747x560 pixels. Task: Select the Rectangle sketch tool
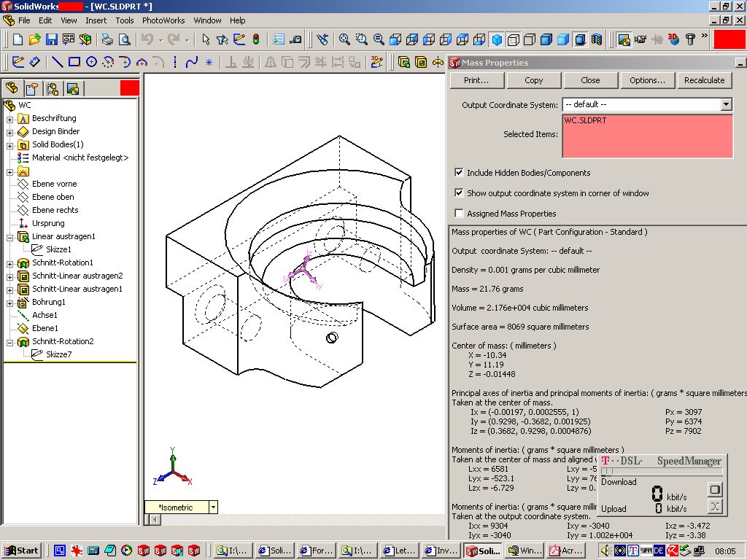click(74, 62)
